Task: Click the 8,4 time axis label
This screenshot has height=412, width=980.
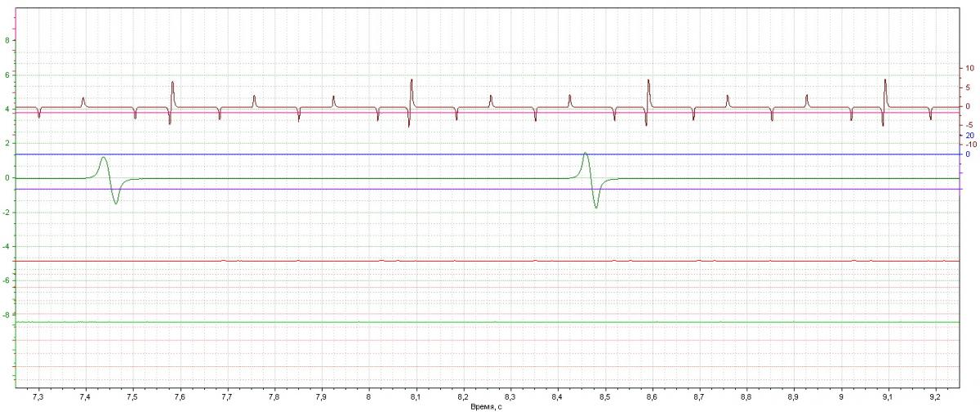Action: point(557,396)
